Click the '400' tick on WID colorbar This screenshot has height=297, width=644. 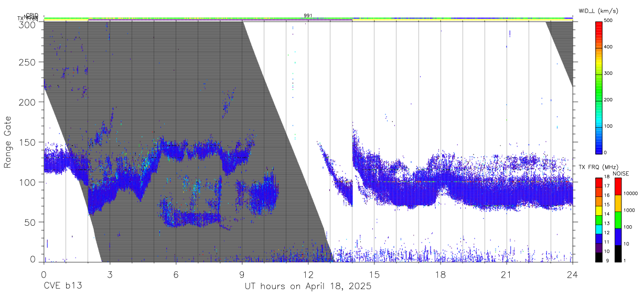point(609,47)
